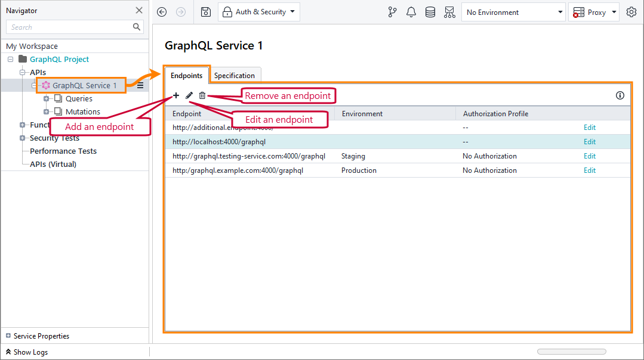The image size is (644, 360).
Task: Toggle the Proxy setting
Action: [x=594, y=12]
